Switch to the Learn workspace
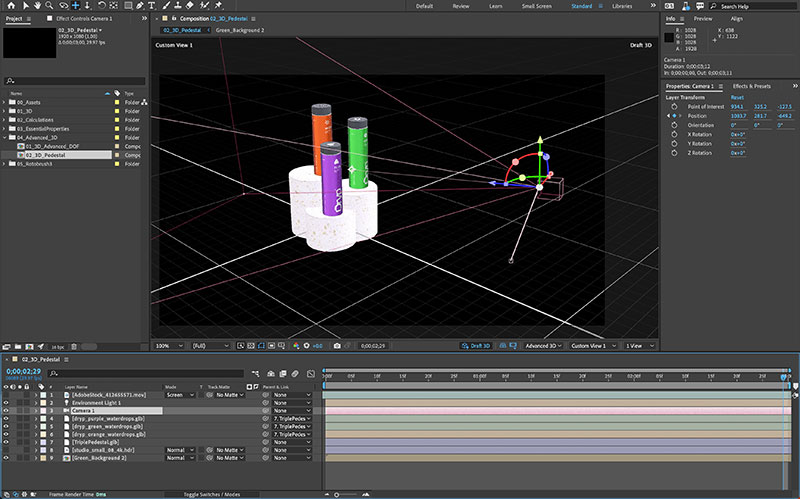 [x=495, y=6]
